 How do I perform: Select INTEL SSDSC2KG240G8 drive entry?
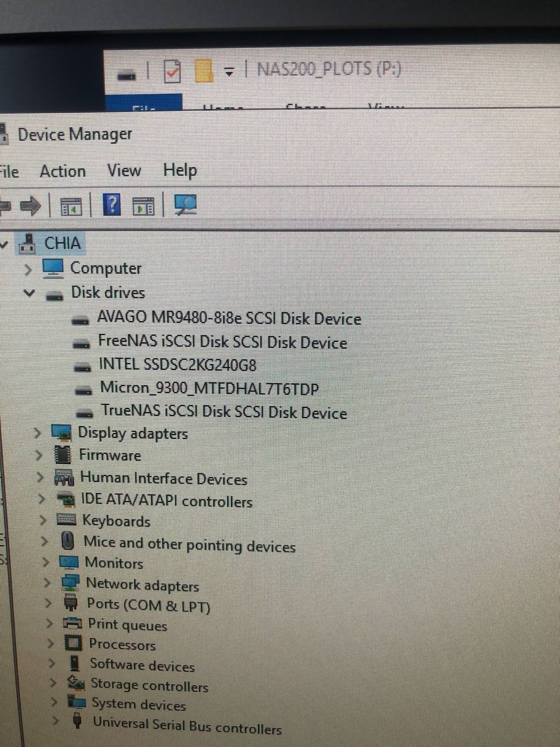(x=177, y=365)
